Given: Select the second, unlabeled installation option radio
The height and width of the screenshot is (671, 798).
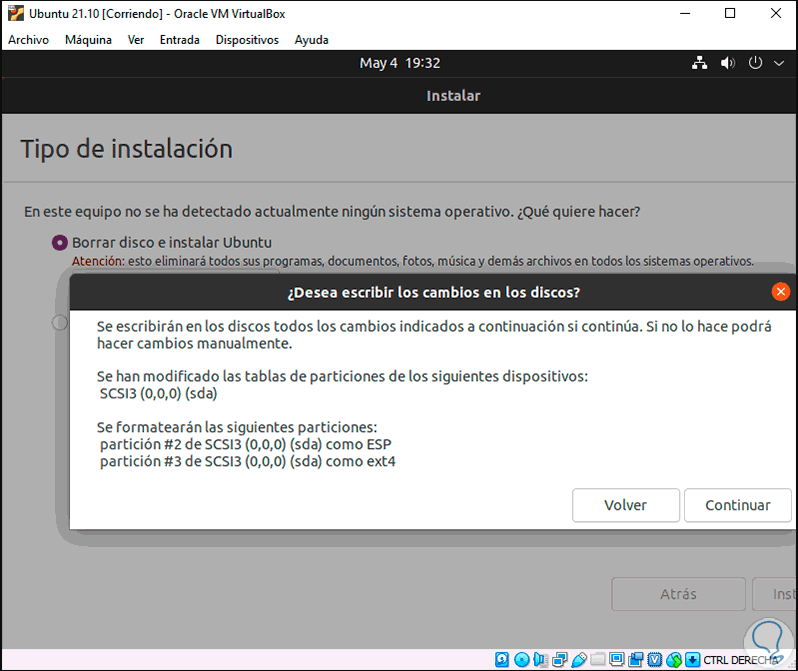Looking at the screenshot, I should point(60,322).
